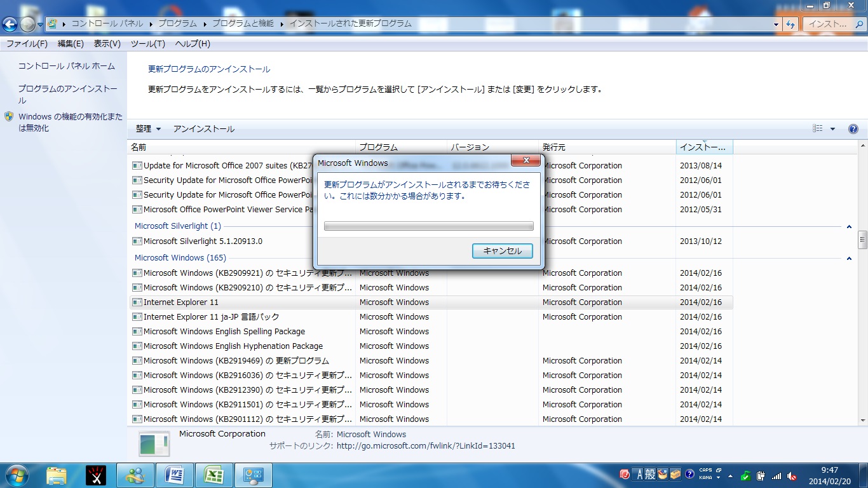This screenshot has height=488, width=868.
Task: Click the icon of English Spelling Package row
Action: tap(137, 332)
